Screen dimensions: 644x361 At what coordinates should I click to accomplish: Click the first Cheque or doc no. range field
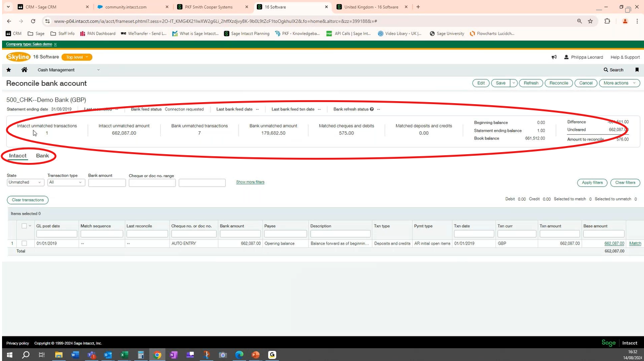point(152,183)
